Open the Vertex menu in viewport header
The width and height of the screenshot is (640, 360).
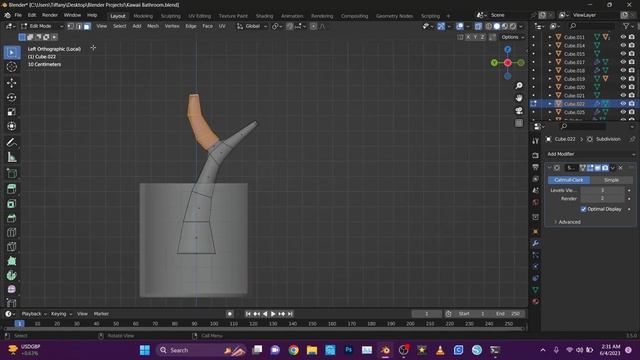click(172, 26)
